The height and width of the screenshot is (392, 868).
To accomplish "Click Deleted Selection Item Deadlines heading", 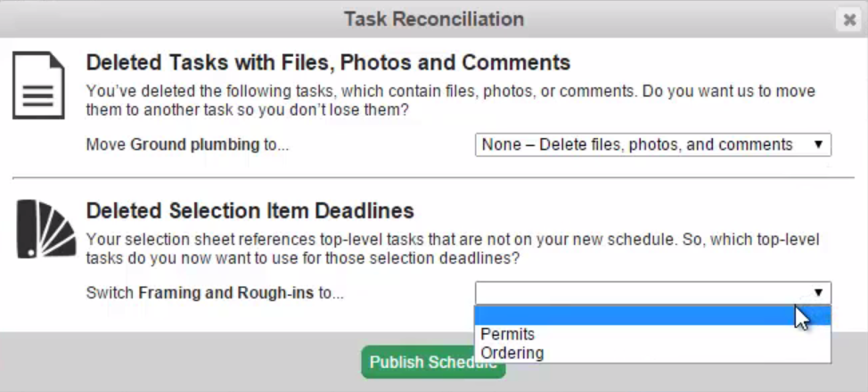I will click(x=250, y=211).
